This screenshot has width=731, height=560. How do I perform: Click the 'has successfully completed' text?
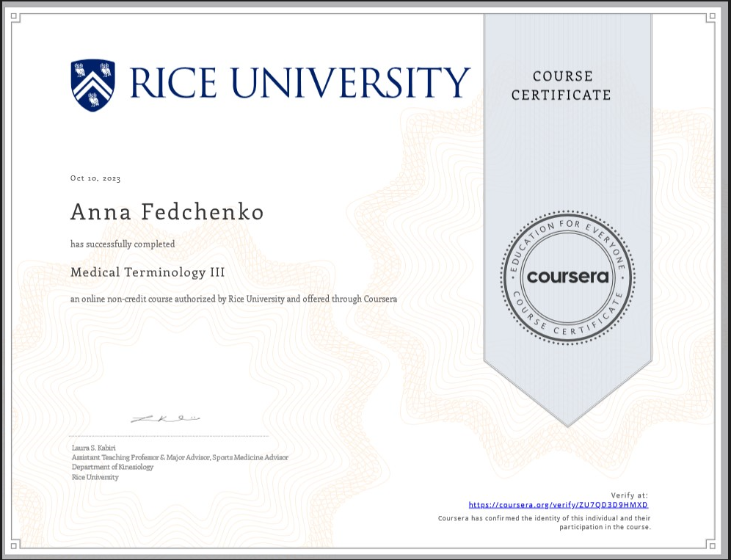[x=123, y=244]
